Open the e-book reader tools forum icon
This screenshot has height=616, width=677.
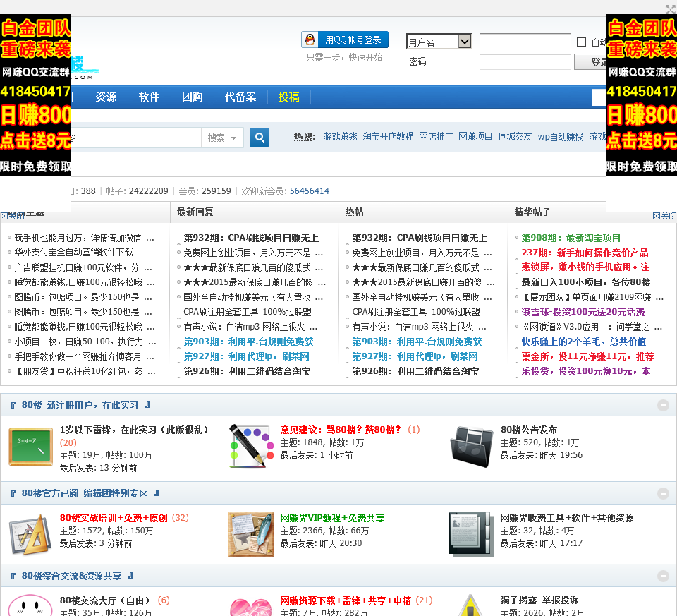coord(472,534)
